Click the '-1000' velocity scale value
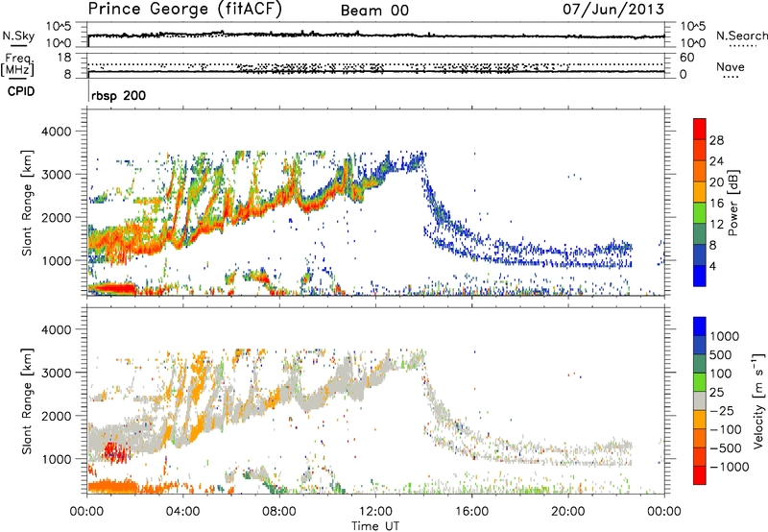Image resolution: width=768 pixels, height=532 pixels. pos(730,467)
